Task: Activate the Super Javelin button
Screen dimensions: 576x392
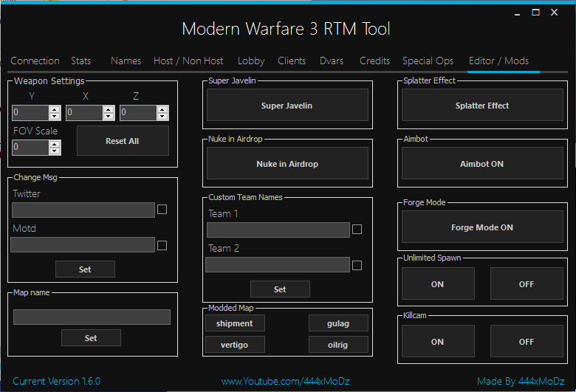Action: pos(287,105)
